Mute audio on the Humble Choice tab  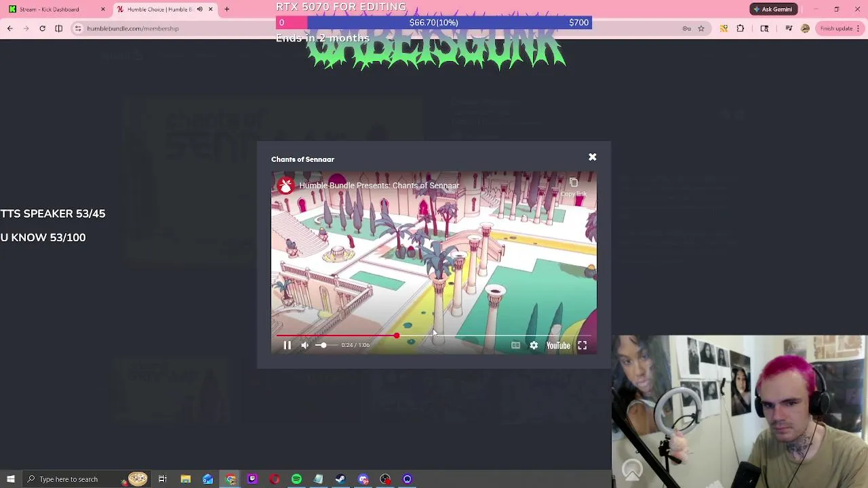(199, 9)
